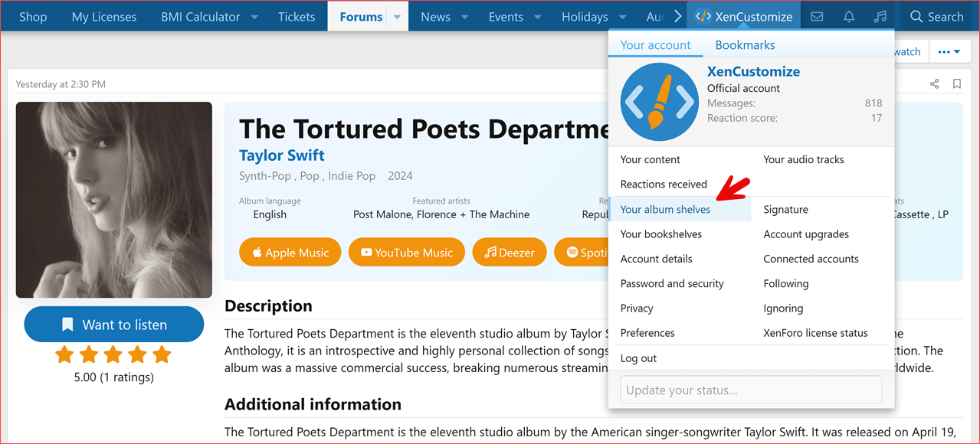
Task: Open XenForo license status entry
Action: (815, 333)
